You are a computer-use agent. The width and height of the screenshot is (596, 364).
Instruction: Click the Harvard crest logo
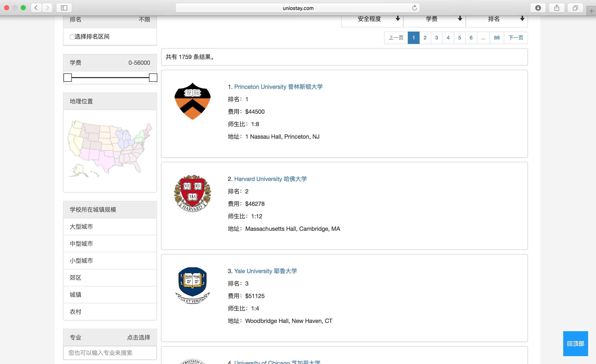pyautogui.click(x=193, y=193)
